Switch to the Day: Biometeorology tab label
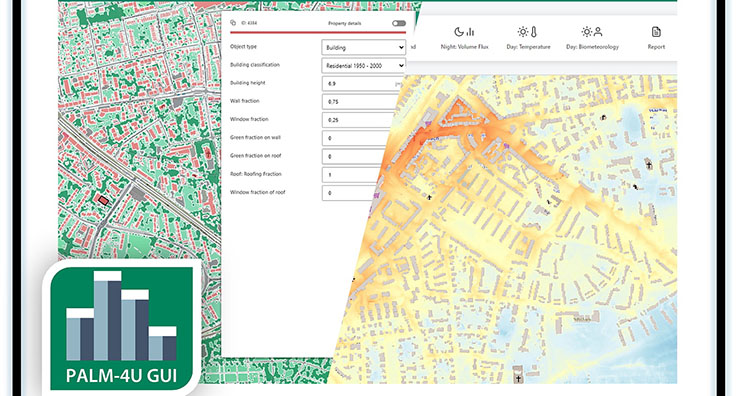The image size is (750, 396). pos(592,47)
